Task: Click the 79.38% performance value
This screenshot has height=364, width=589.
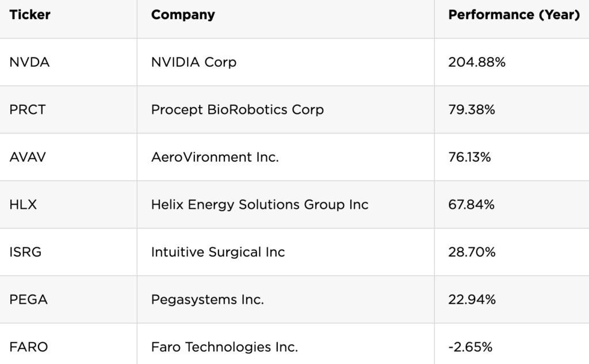Action: [x=472, y=110]
